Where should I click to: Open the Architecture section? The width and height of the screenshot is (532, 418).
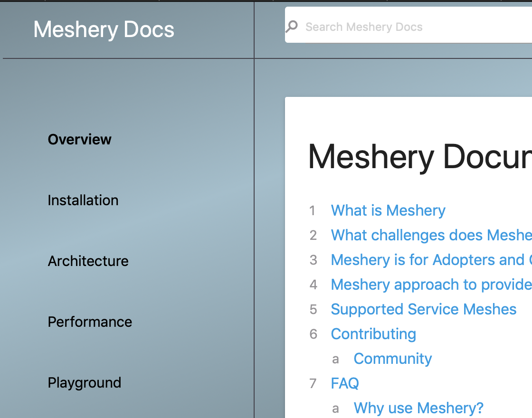pyautogui.click(x=88, y=261)
